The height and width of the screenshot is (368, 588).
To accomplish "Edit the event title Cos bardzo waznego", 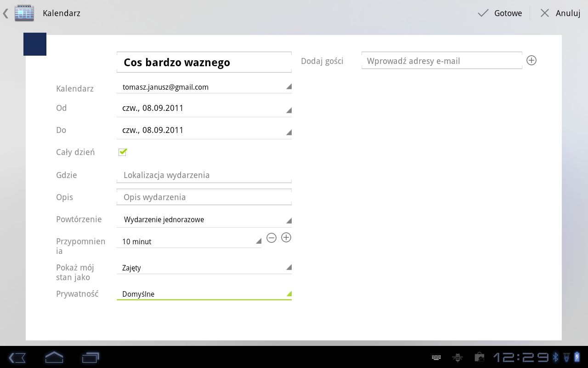I will [204, 62].
